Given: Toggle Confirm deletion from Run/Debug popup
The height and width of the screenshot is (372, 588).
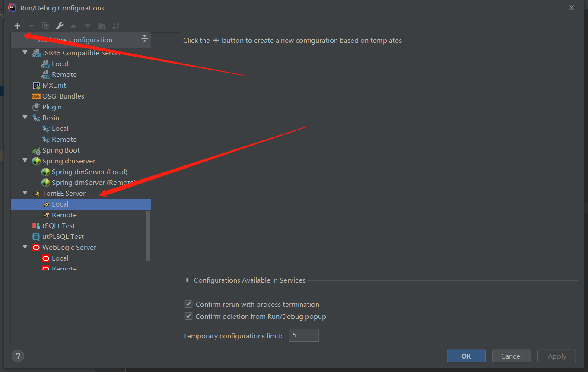Looking at the screenshot, I should 188,316.
